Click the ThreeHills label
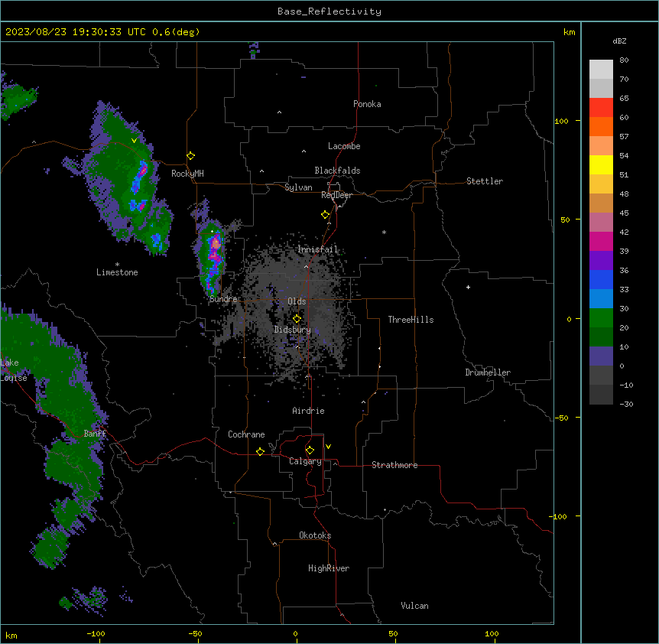659x644 pixels. (411, 320)
